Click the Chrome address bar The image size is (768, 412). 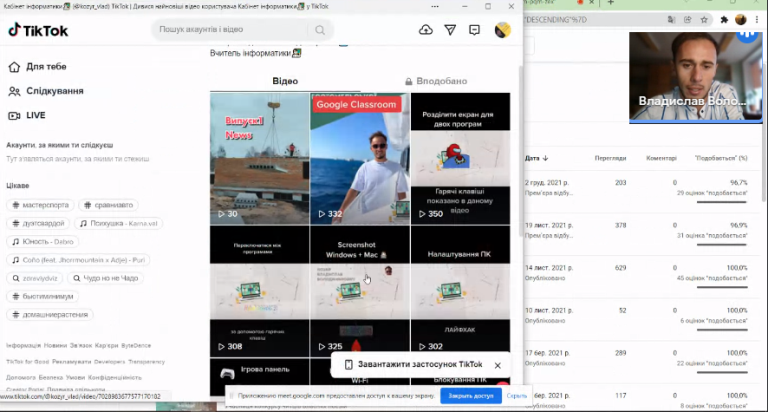click(593, 20)
